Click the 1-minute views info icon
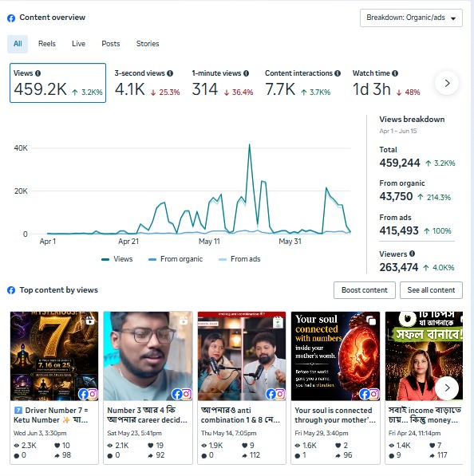This screenshot has height=476, width=474. coord(246,73)
